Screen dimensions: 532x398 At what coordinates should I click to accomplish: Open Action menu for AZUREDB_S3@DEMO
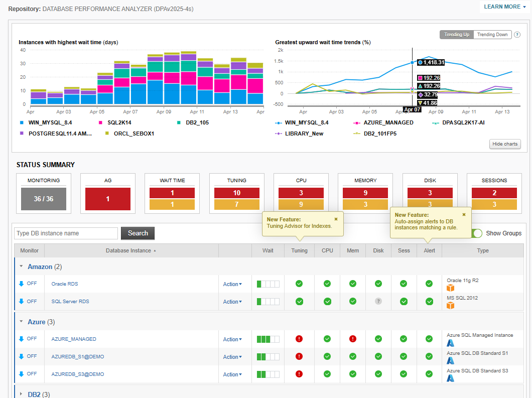click(x=232, y=374)
